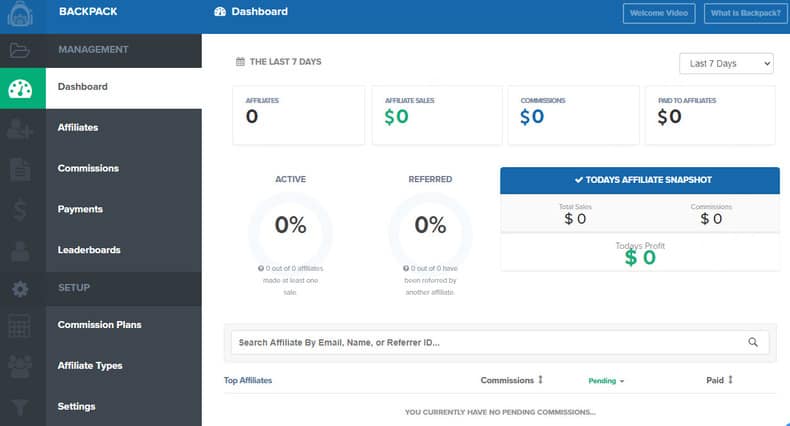Click the Active 0% progress ring
Viewport: 790px width, 426px height.
point(290,233)
